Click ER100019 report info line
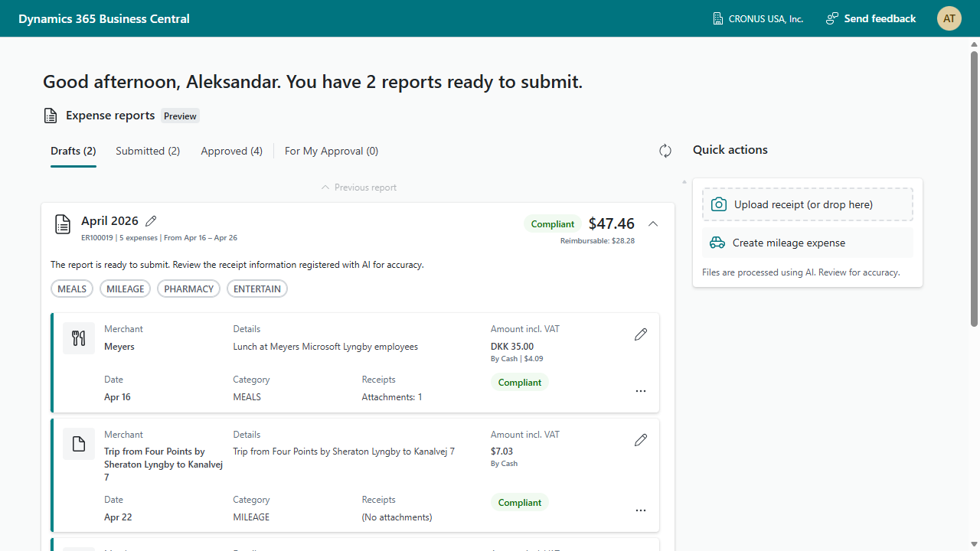Image resolution: width=980 pixels, height=551 pixels. (159, 238)
